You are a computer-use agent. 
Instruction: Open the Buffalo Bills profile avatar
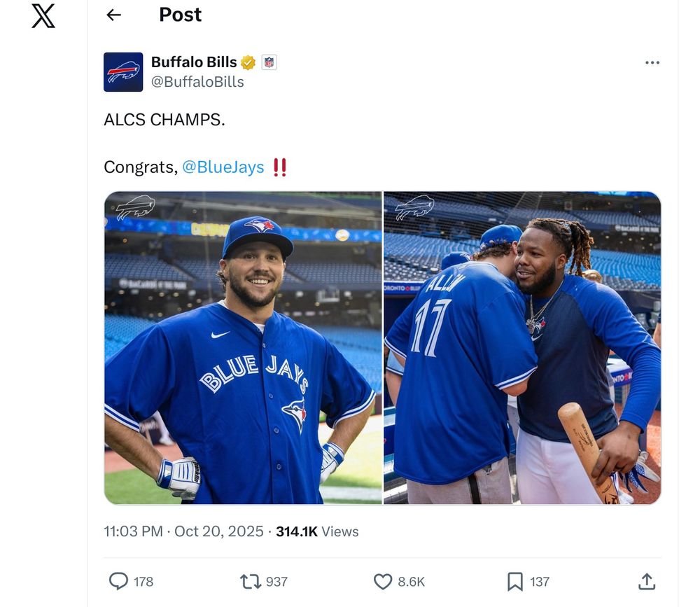tap(123, 72)
